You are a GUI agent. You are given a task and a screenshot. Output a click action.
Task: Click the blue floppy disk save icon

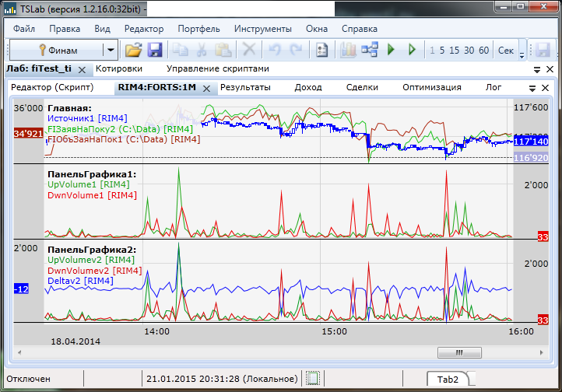pos(154,51)
